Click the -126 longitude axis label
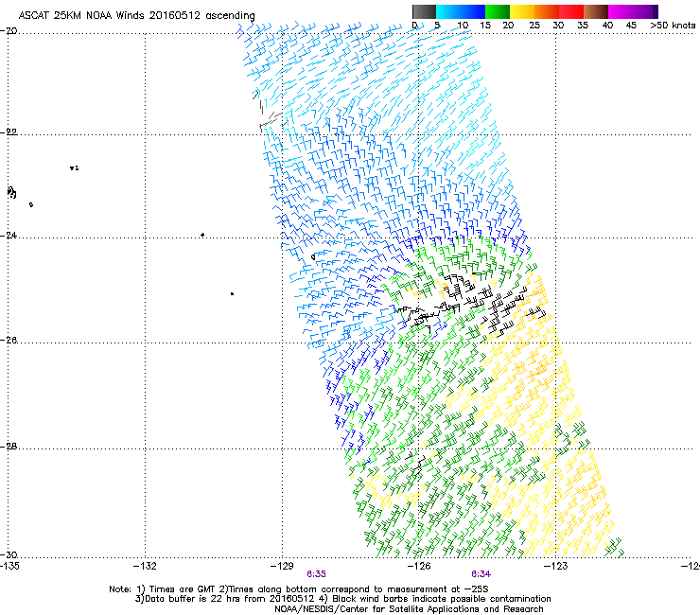The height and width of the screenshot is (615, 700). coord(419,566)
